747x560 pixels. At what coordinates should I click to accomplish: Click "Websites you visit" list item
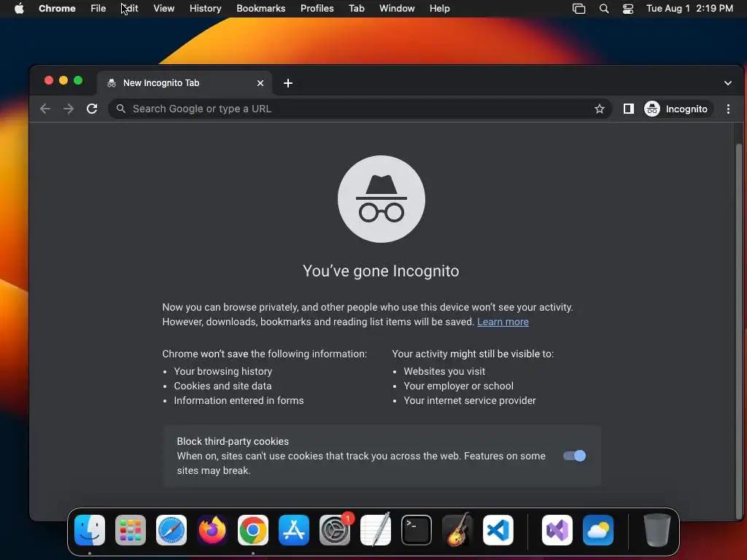[444, 371]
